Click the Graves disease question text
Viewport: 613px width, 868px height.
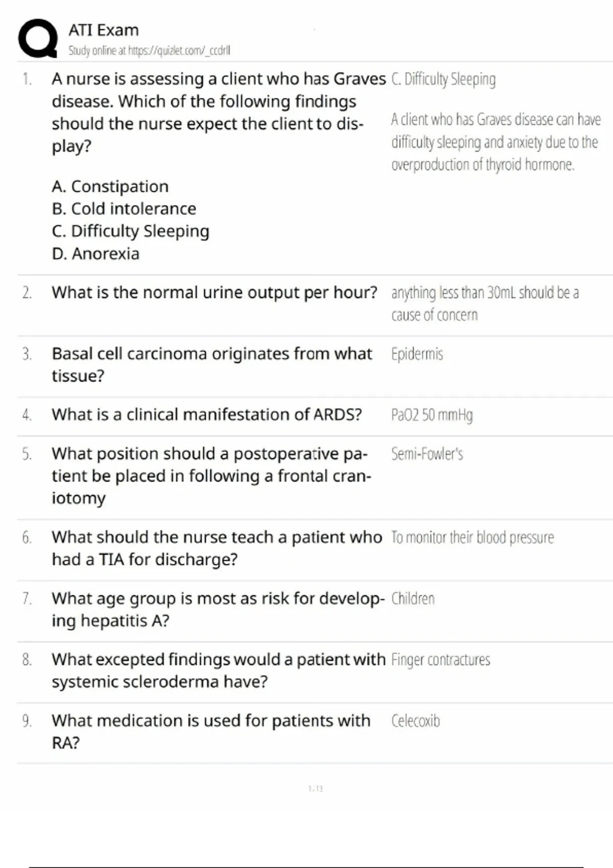tap(219, 112)
